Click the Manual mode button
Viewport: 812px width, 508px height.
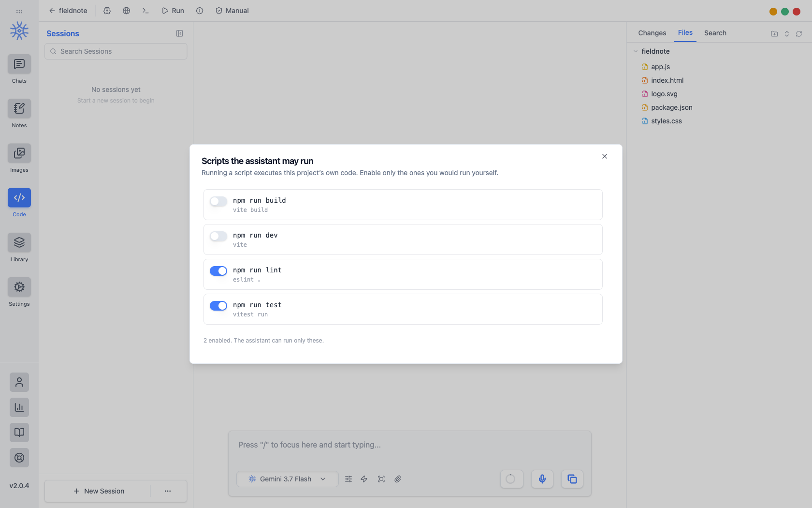pyautogui.click(x=232, y=11)
